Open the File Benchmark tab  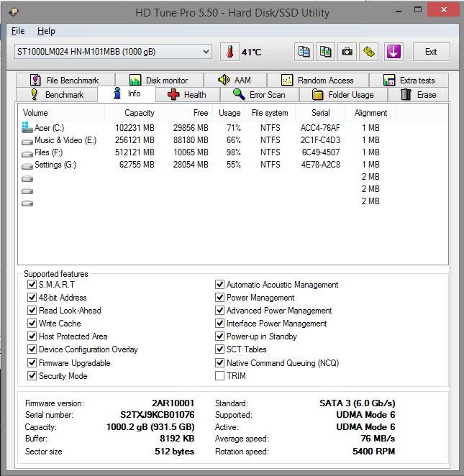[65, 81]
